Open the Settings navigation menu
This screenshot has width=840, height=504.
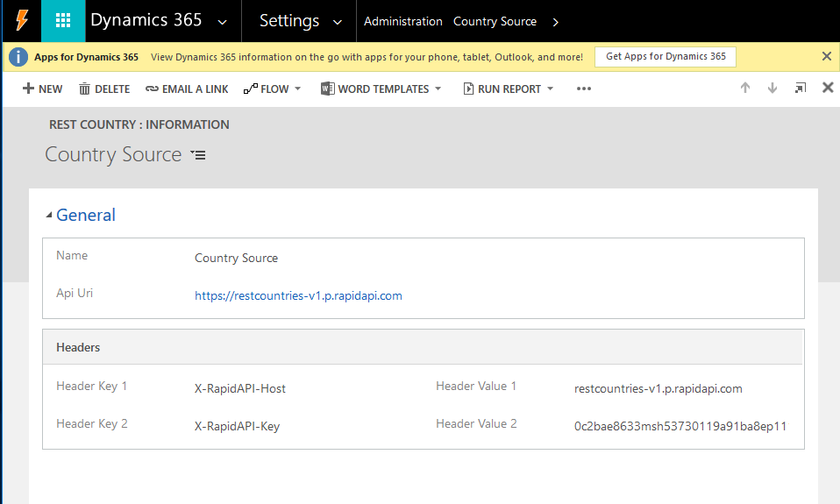(289, 21)
